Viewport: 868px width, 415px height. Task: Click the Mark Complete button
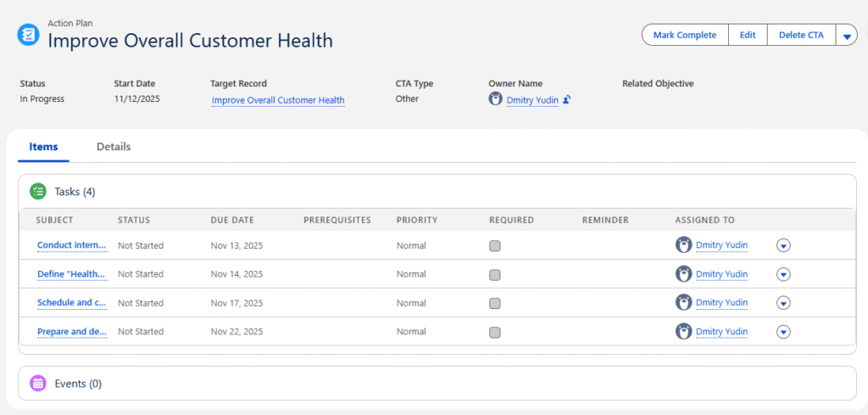tap(684, 36)
